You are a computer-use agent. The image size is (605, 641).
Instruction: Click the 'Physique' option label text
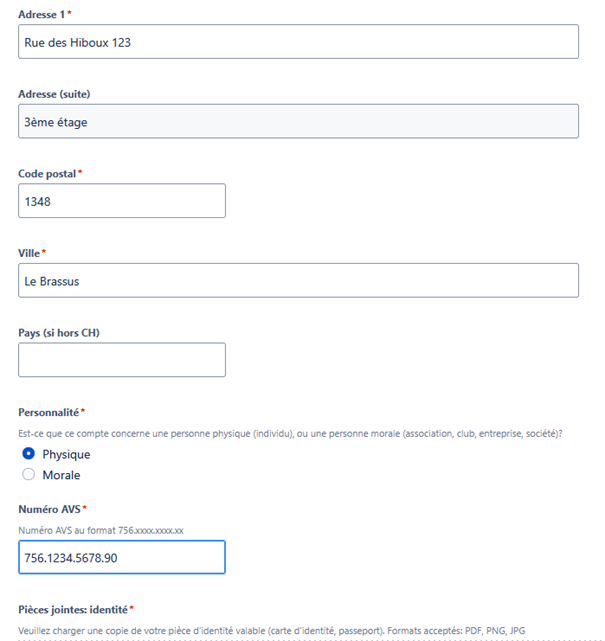66,454
